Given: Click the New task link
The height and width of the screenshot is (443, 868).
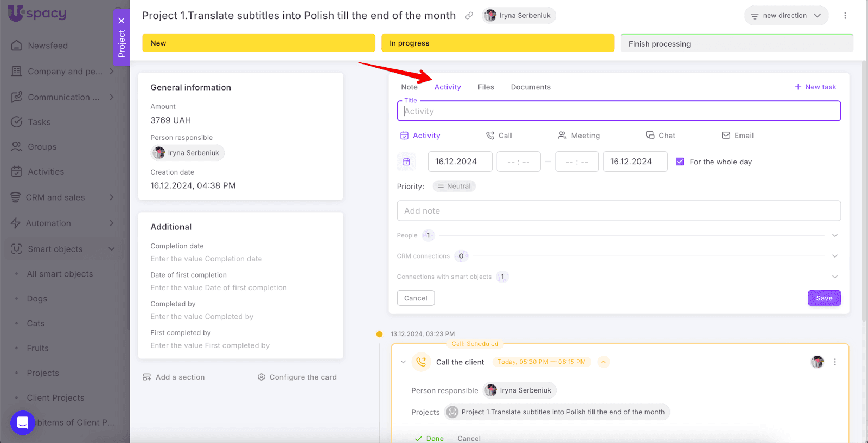Looking at the screenshot, I should (815, 87).
